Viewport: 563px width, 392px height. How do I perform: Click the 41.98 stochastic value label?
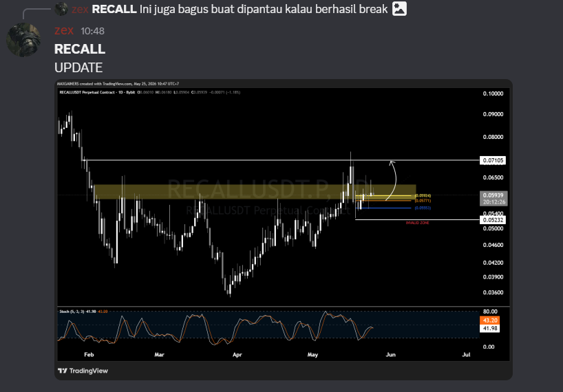pos(490,328)
